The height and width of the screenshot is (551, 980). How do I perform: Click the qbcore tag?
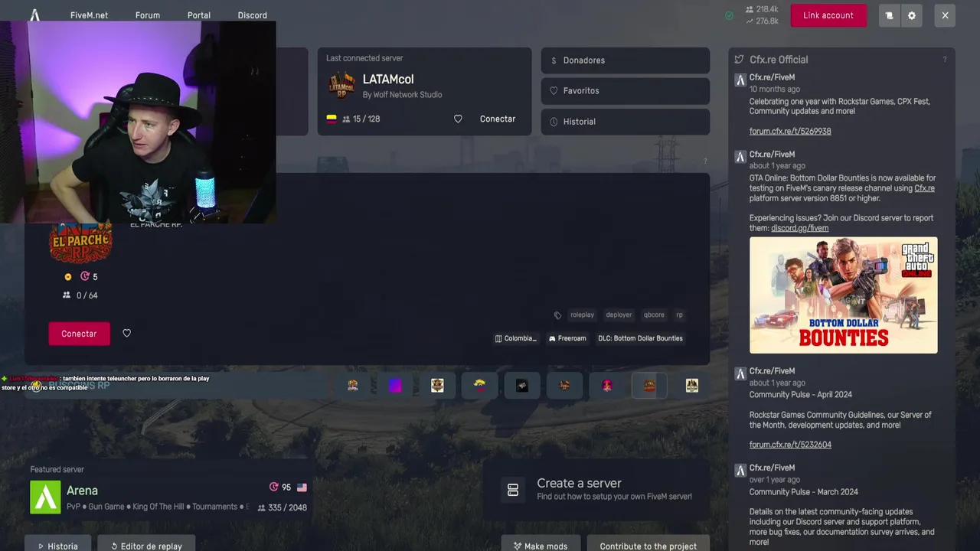tap(654, 315)
